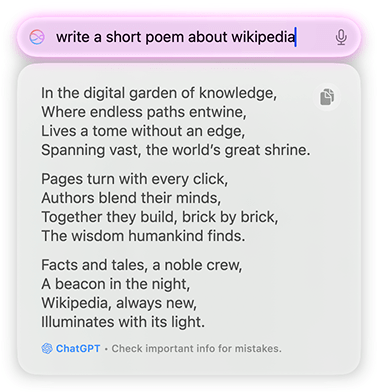
Task: Click the line "Facts and tales, a noble crew,"
Action: tap(142, 265)
